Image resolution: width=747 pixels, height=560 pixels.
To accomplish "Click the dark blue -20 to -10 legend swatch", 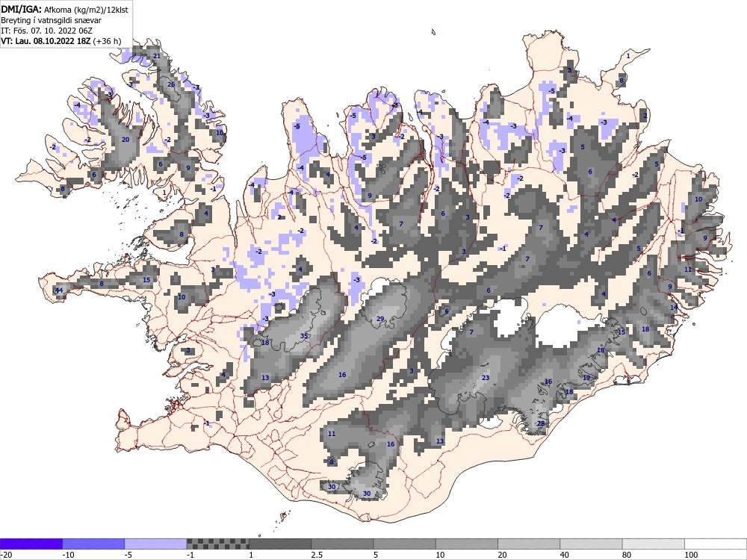I will tap(31, 544).
